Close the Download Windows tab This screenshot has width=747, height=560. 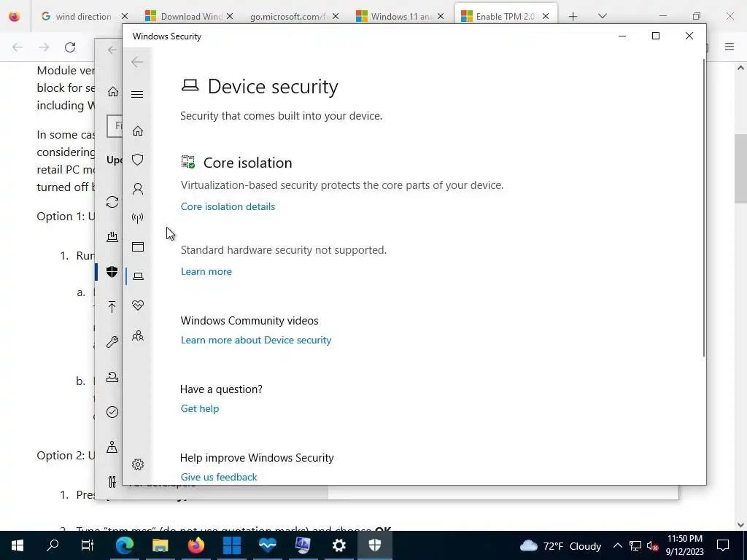pyautogui.click(x=230, y=17)
